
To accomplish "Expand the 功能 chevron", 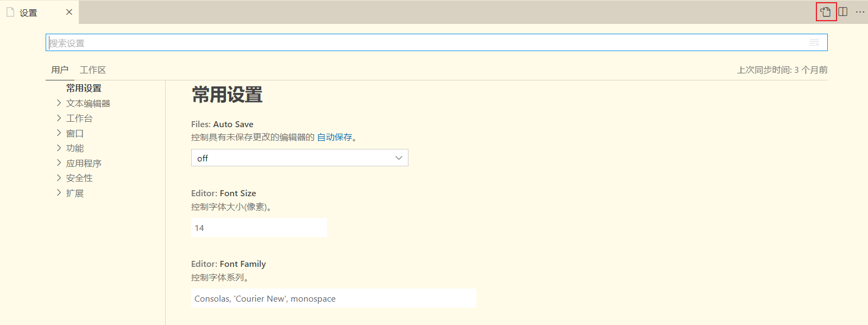I will point(59,148).
